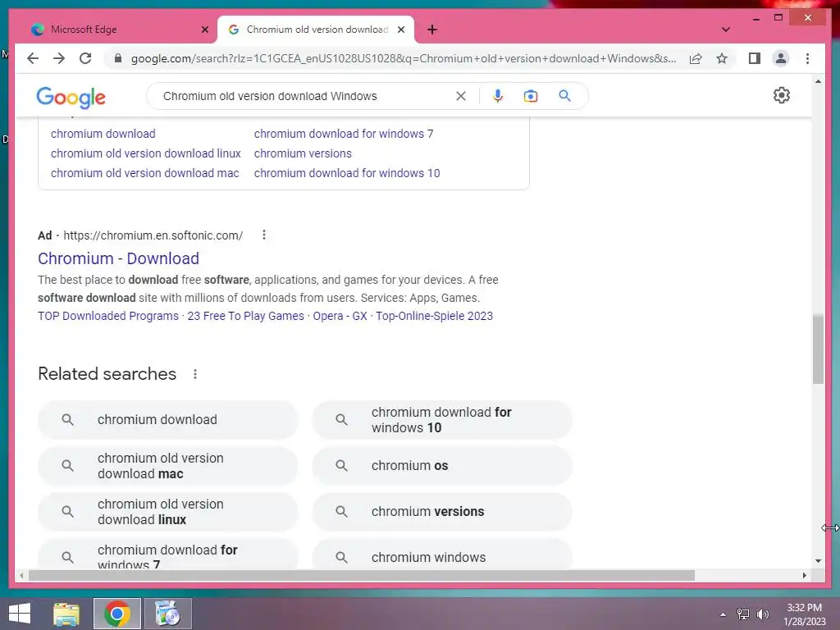This screenshot has width=840, height=630.
Task: Open the Chromium - Download ad title
Action: click(x=118, y=258)
